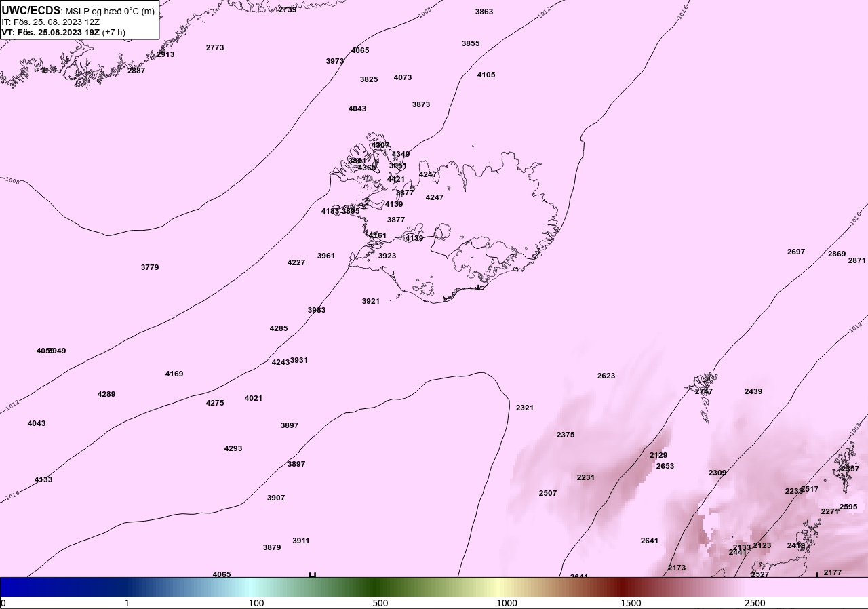Click the 4021 label

pyautogui.click(x=254, y=398)
